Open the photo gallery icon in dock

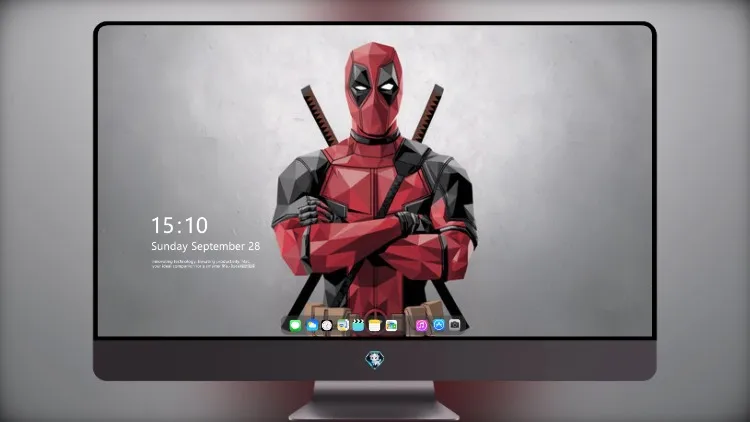[x=391, y=325]
